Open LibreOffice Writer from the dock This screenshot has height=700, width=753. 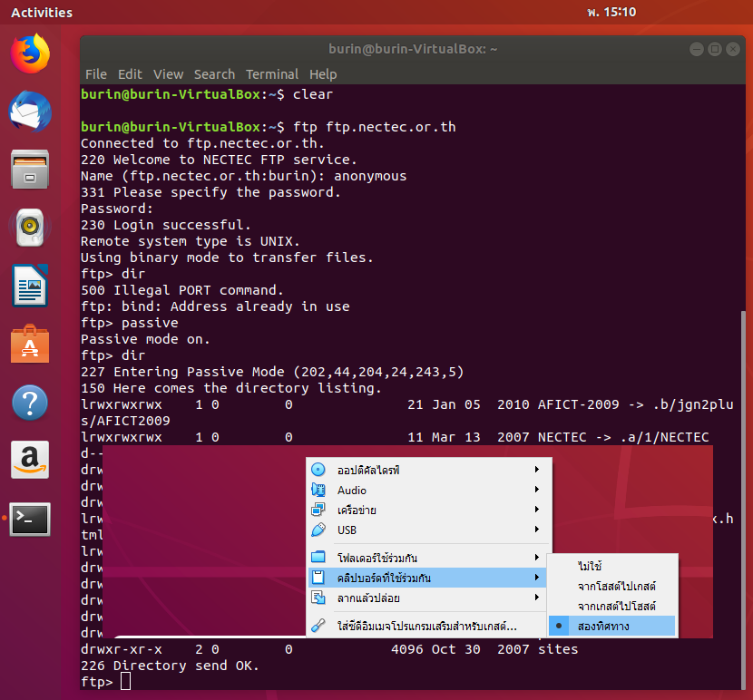(30, 287)
